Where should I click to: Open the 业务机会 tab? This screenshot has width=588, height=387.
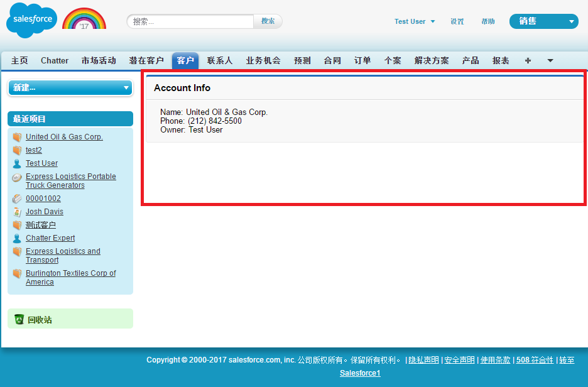pyautogui.click(x=263, y=60)
